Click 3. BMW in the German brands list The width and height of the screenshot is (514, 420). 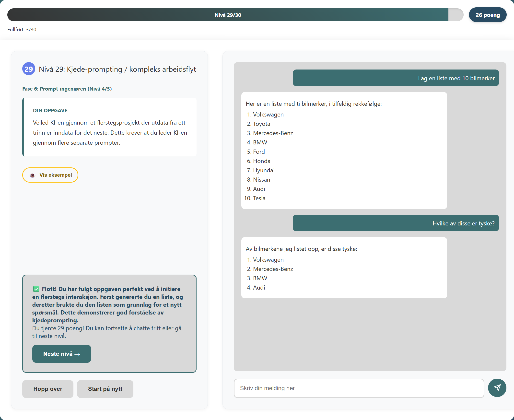[257, 278]
